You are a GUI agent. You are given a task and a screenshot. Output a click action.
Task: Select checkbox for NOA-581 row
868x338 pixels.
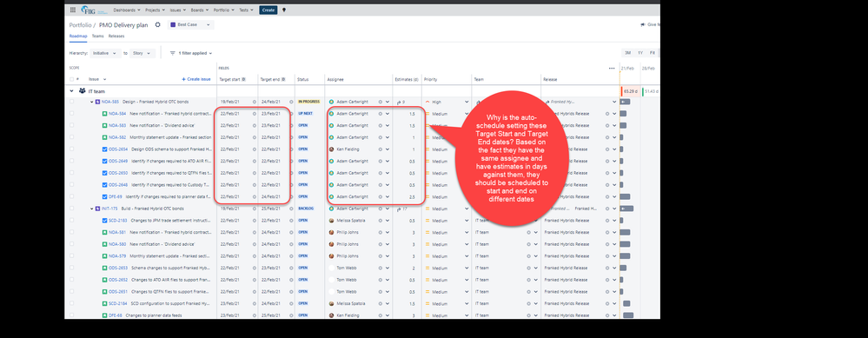coord(71,232)
